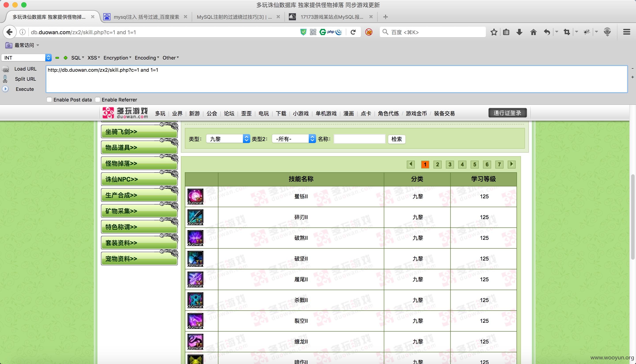
Task: Open the 论坛 nav menu item
Action: click(x=229, y=113)
